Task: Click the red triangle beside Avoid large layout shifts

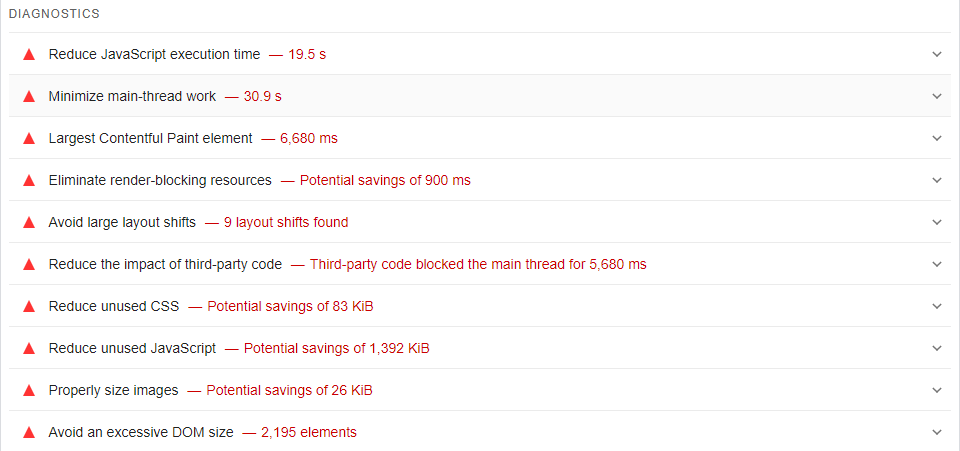Action: (29, 222)
